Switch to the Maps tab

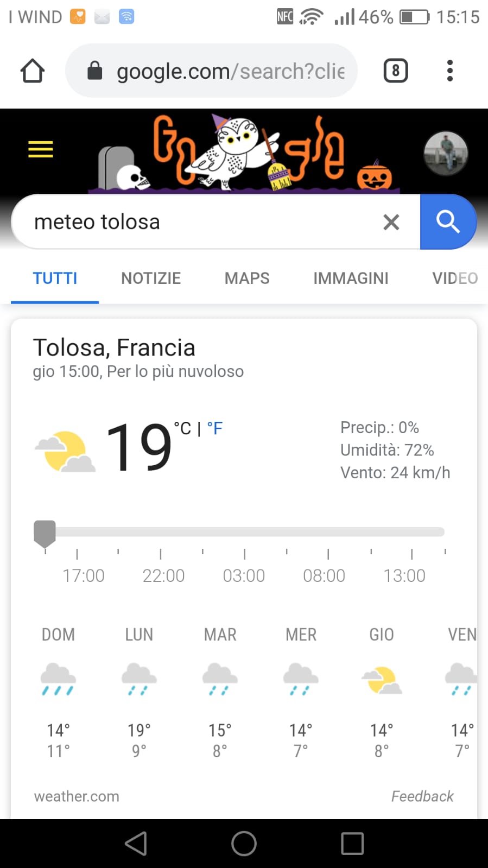[x=247, y=278]
